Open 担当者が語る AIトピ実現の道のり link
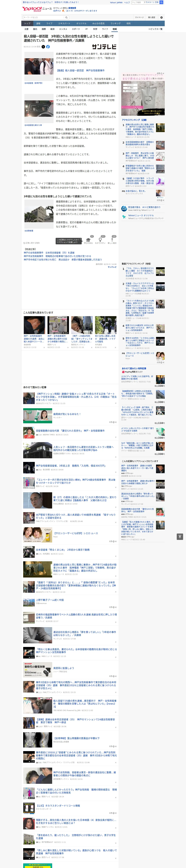186x868 pixels. pos(144,207)
